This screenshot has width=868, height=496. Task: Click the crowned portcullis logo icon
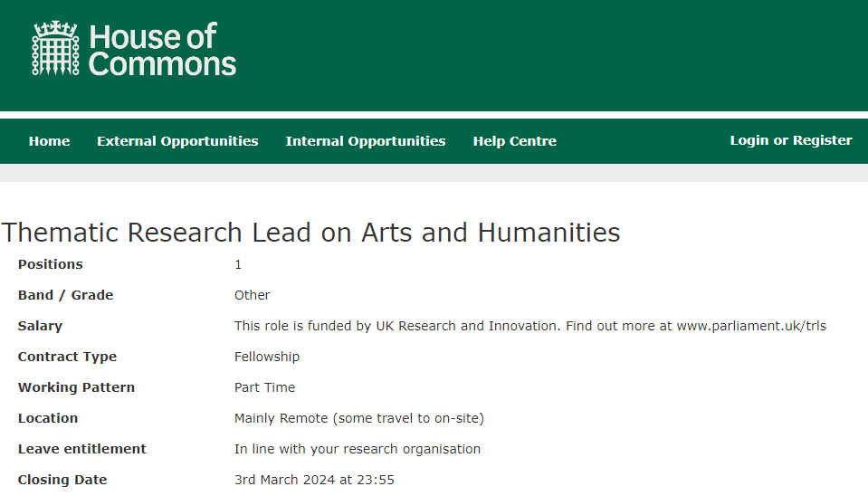(x=55, y=48)
